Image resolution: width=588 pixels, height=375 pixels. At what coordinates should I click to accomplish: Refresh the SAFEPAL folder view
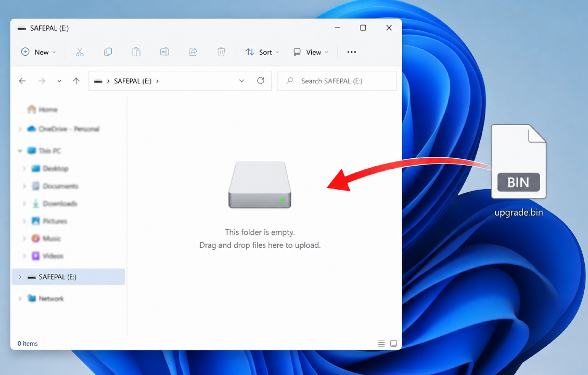pyautogui.click(x=261, y=81)
